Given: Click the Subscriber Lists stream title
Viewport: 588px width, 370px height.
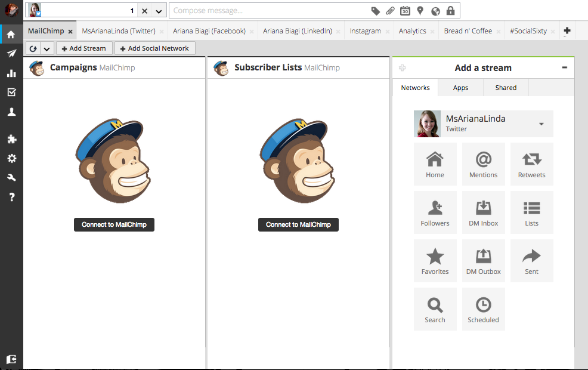Looking at the screenshot, I should pos(268,67).
